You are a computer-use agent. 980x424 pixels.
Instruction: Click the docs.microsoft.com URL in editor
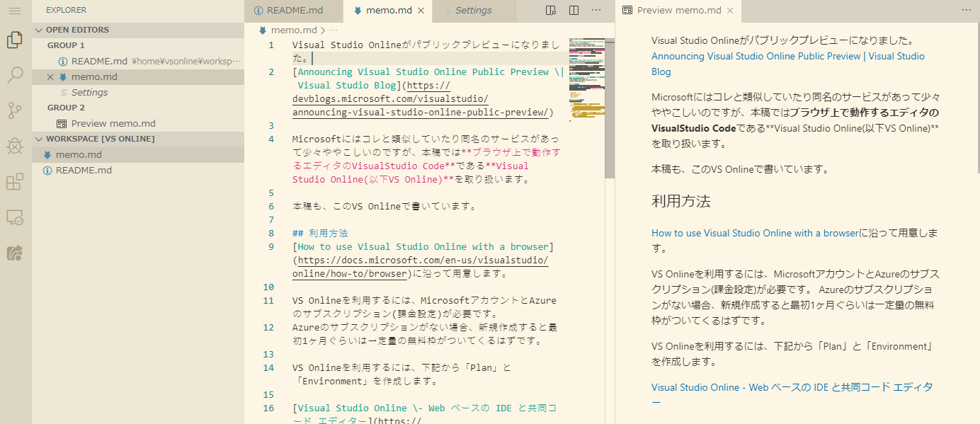(421, 267)
